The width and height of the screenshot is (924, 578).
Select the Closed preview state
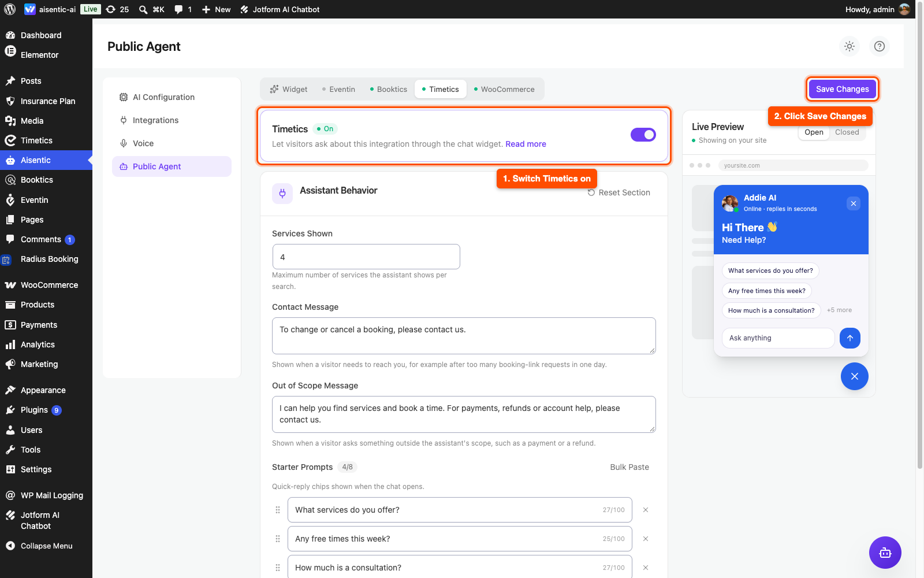coord(847,132)
